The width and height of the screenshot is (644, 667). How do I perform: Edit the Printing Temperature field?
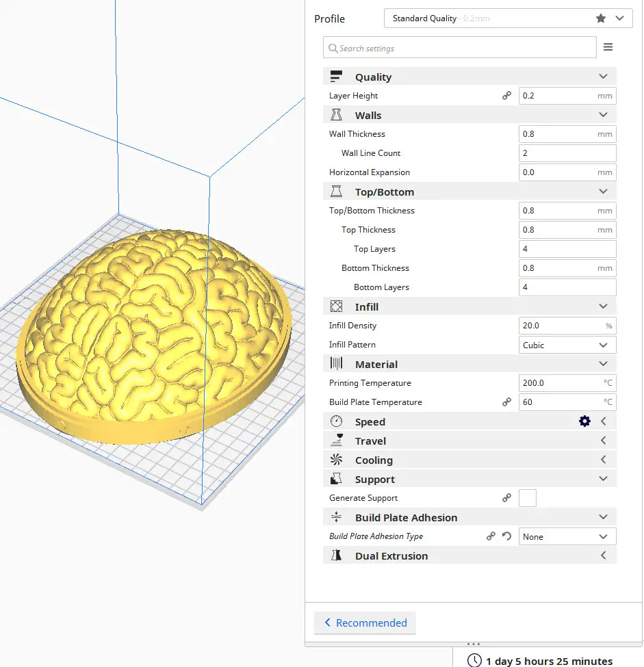tap(567, 383)
